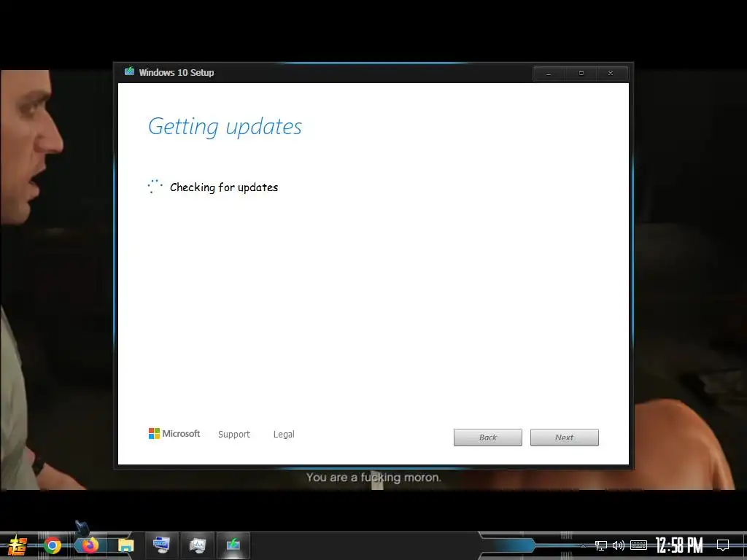Open the volume tray icon

pos(619,545)
